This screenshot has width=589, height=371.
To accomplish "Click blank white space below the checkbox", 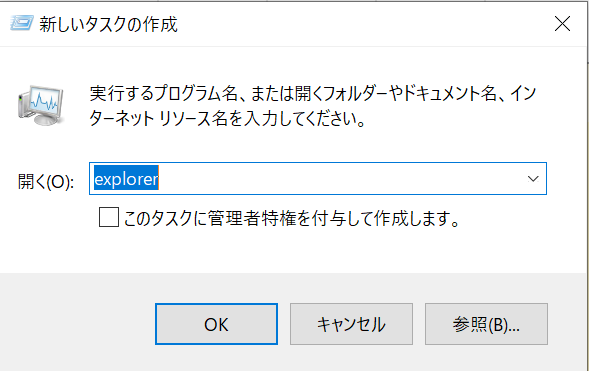I will pyautogui.click(x=293, y=252).
